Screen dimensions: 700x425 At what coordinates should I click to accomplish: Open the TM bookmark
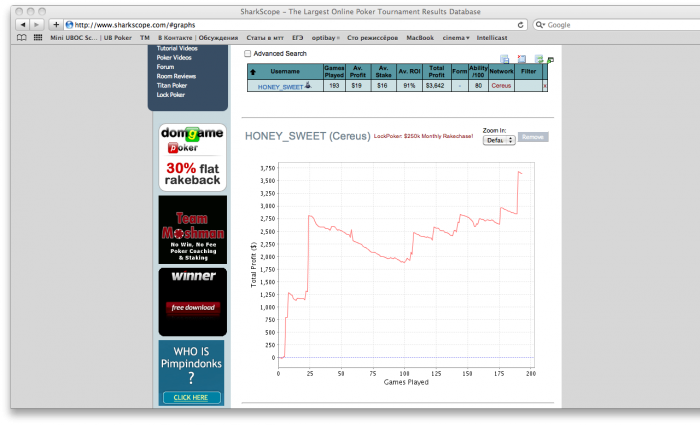pos(145,38)
